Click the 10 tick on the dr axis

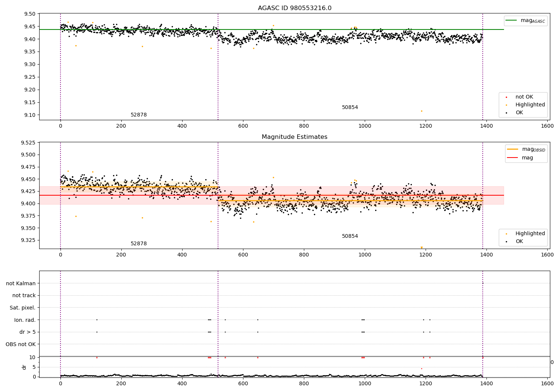pos(32,358)
